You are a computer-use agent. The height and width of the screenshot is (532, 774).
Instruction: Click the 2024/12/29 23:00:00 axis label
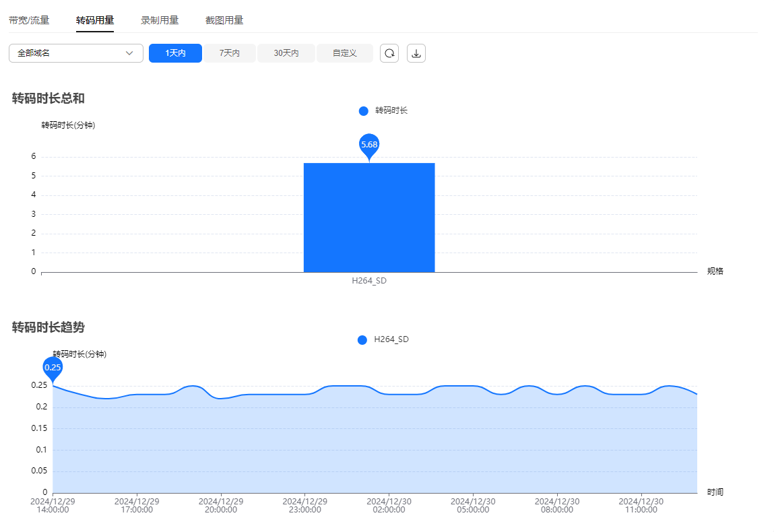tap(304, 505)
